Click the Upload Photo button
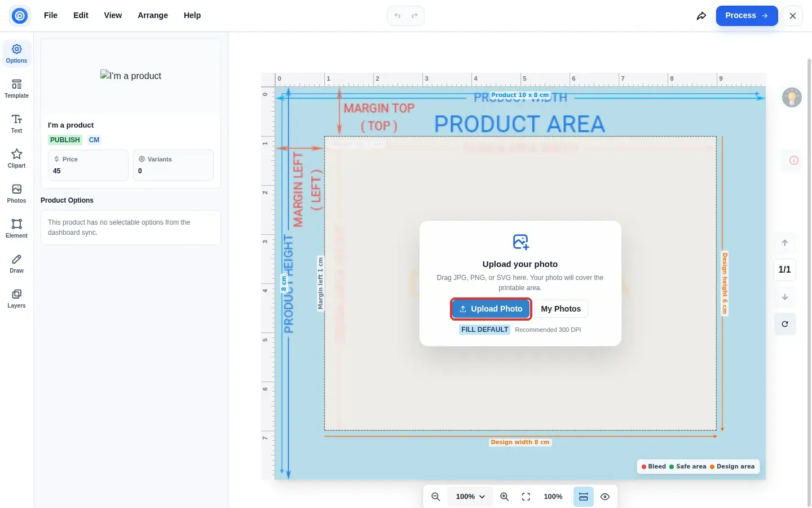 (491, 309)
